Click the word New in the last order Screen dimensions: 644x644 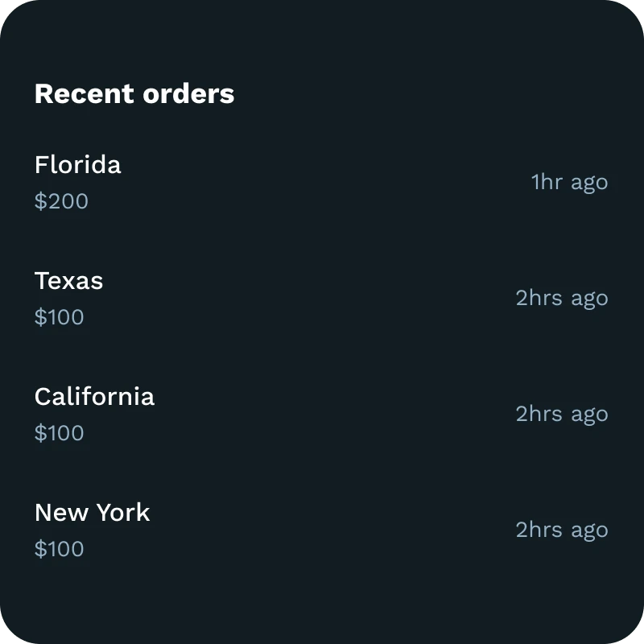pos(59,513)
